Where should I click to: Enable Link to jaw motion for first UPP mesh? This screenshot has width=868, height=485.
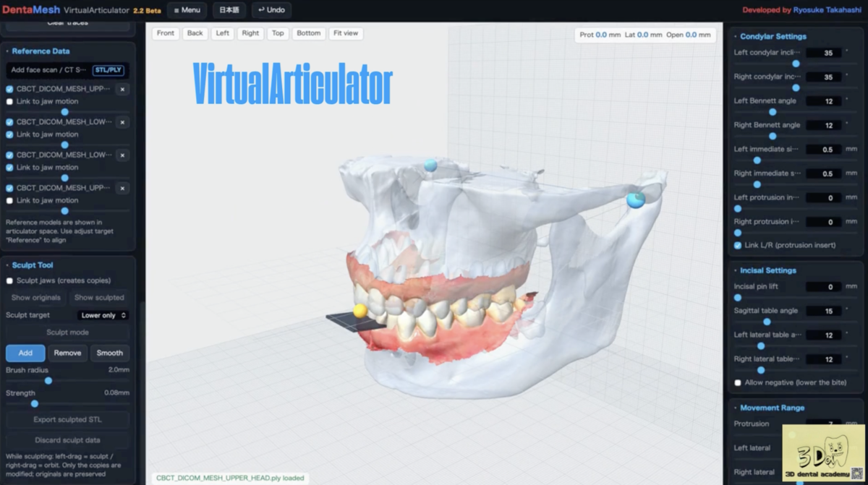[9, 102]
